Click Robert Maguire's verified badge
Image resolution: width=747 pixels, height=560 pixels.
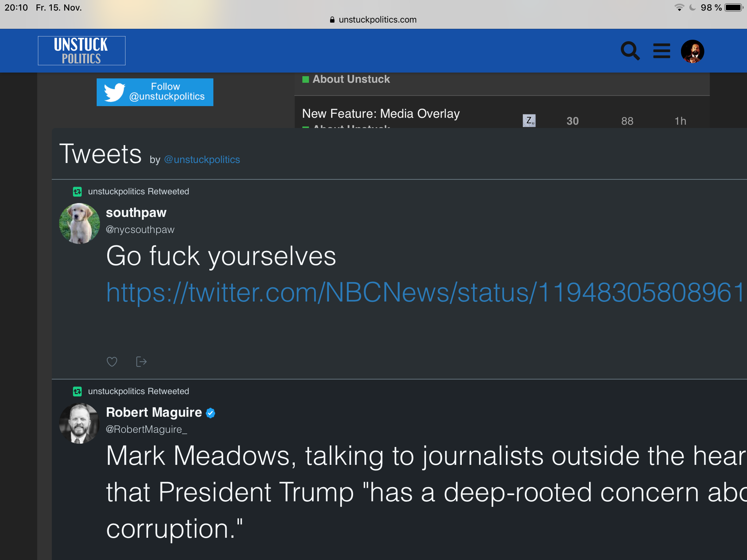pos(210,413)
